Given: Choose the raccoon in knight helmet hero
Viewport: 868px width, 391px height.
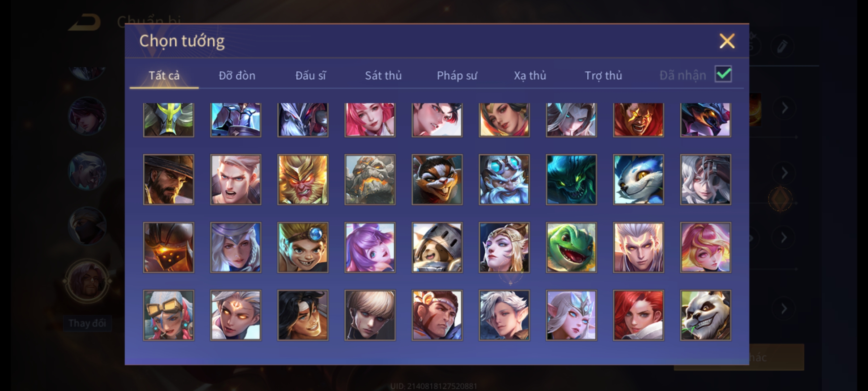Looking at the screenshot, I should pyautogui.click(x=437, y=247).
